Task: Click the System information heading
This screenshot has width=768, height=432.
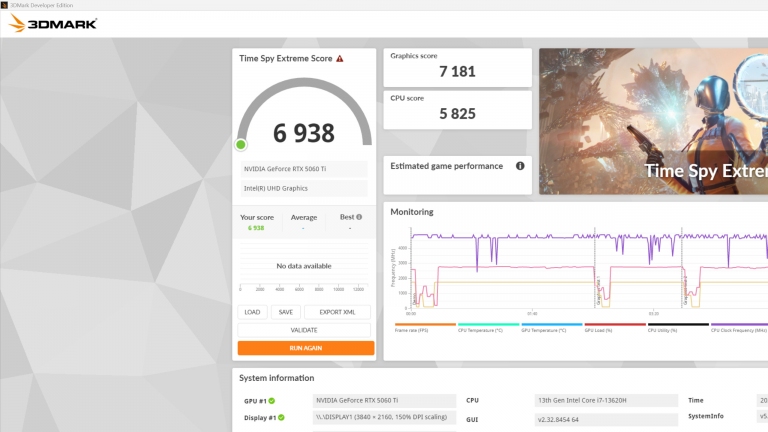Action: point(276,378)
